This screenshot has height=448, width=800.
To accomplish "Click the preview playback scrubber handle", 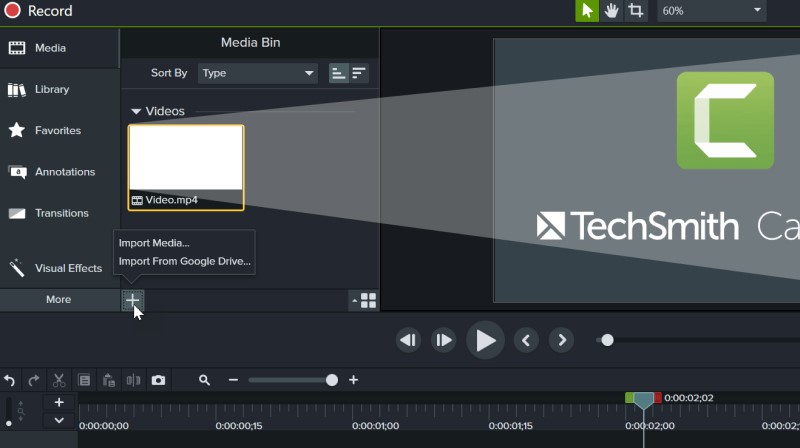I will point(607,340).
